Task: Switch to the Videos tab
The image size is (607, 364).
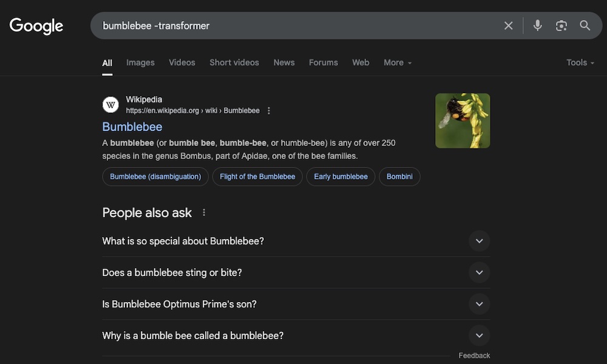Action: pos(182,62)
